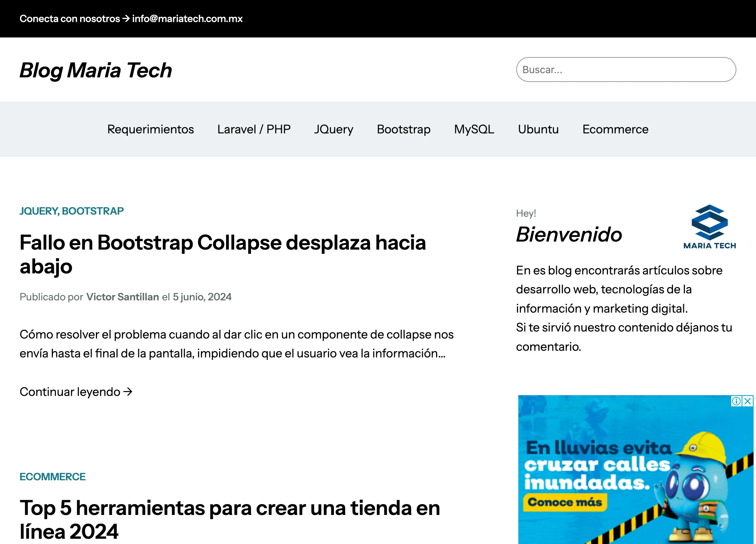Open the Ecommerce nav menu item
This screenshot has height=544, width=756.
click(615, 129)
